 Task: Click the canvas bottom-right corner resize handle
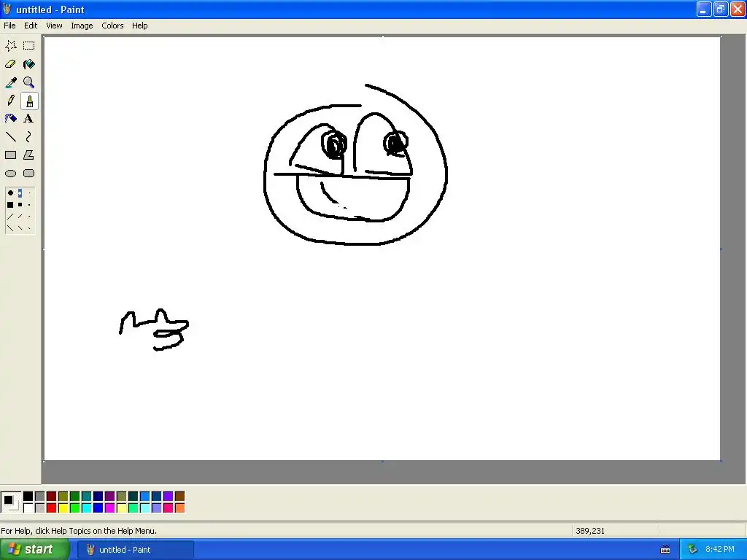pos(721,461)
